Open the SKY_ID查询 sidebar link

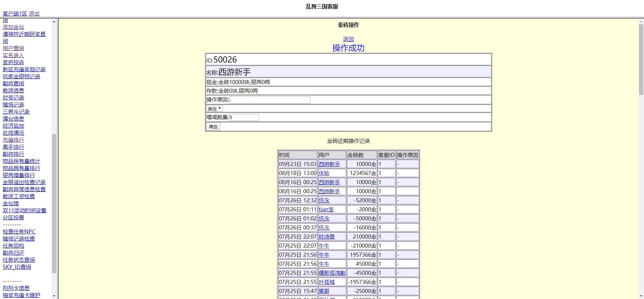[x=17, y=267]
